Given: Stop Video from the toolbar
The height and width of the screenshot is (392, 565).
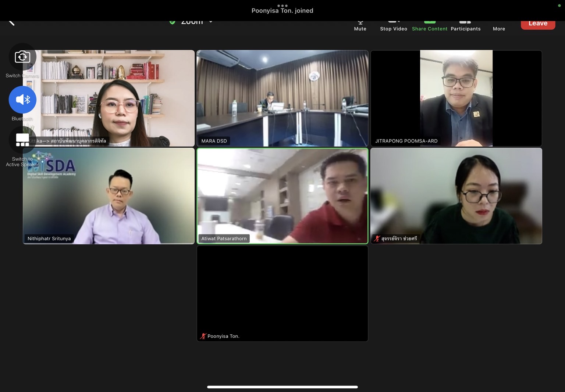Looking at the screenshot, I should 394,25.
